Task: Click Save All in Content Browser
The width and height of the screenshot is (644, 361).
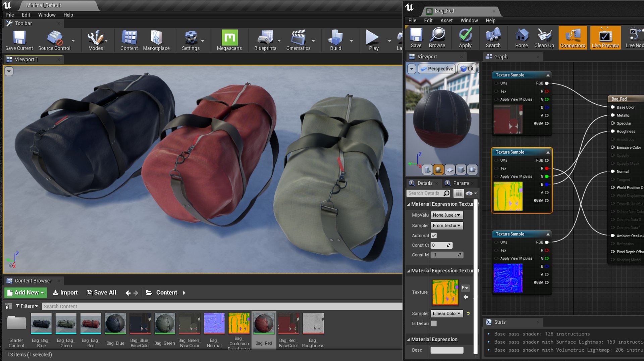Action: coord(102,293)
